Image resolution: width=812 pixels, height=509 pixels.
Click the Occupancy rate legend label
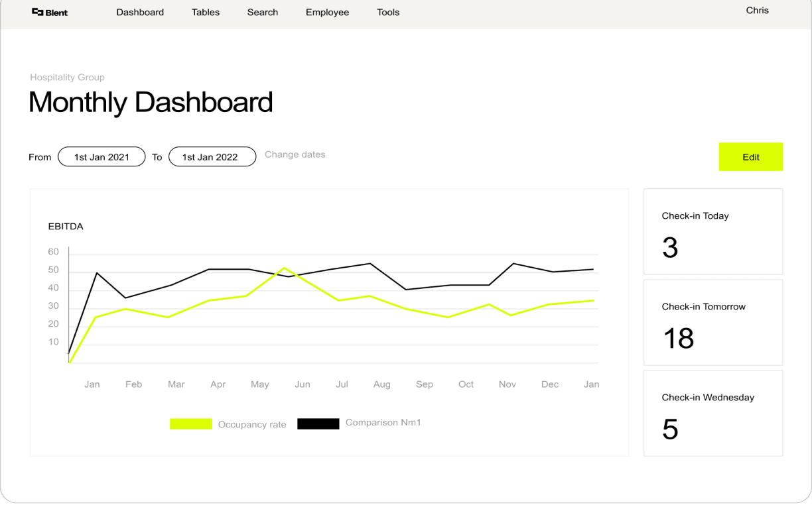pyautogui.click(x=252, y=424)
